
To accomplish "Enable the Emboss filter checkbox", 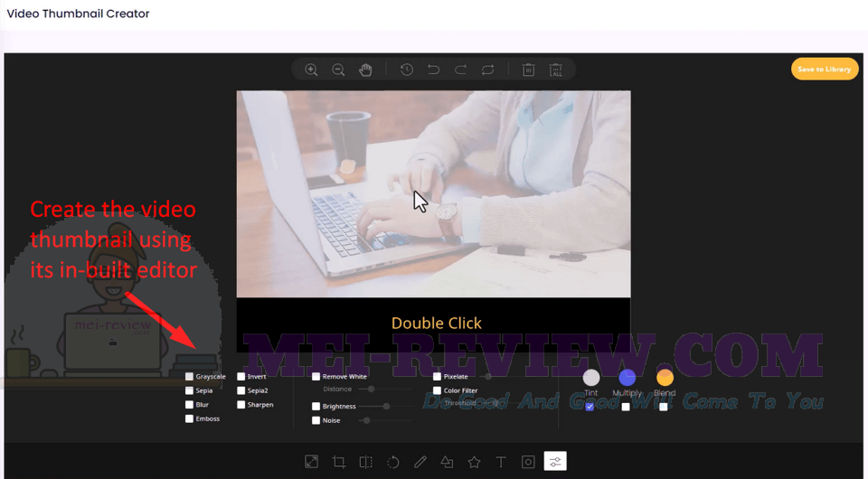I will pyautogui.click(x=189, y=418).
